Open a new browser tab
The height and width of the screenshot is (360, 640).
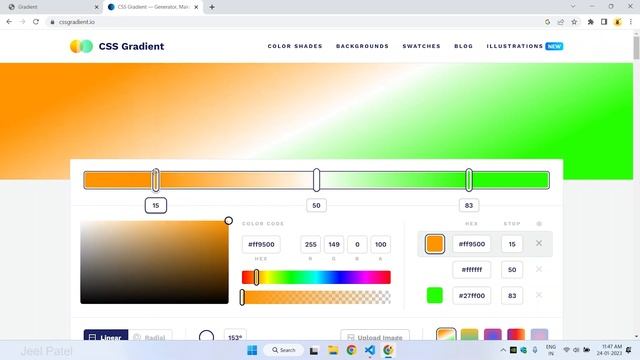pos(211,7)
